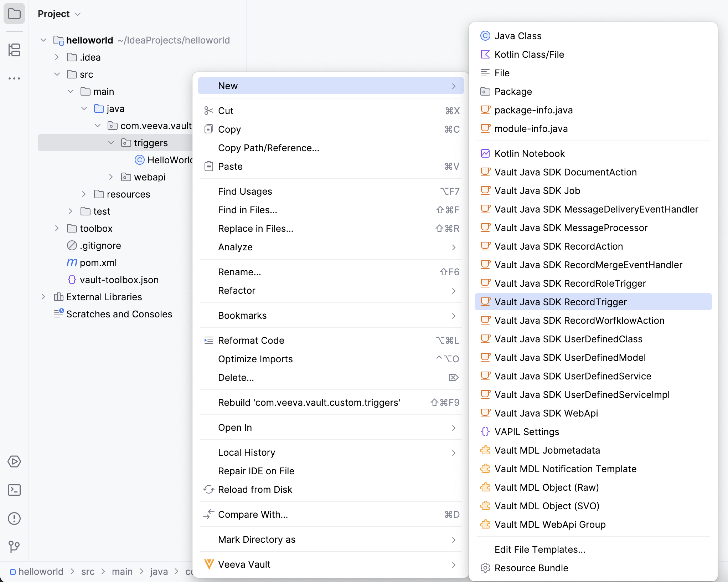Screen dimensions: 728x582
Task: Open the Terminal tool window icon
Action: pos(14,490)
